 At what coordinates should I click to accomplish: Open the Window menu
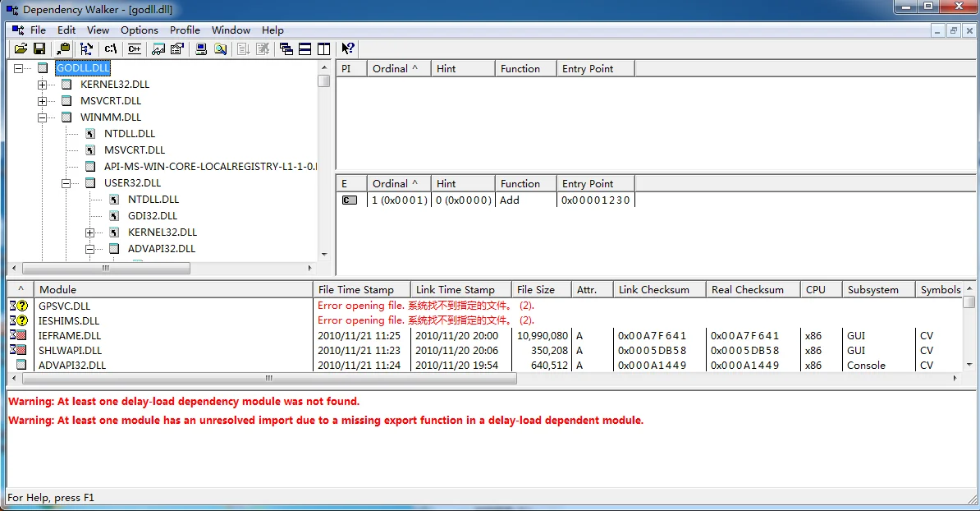(231, 30)
